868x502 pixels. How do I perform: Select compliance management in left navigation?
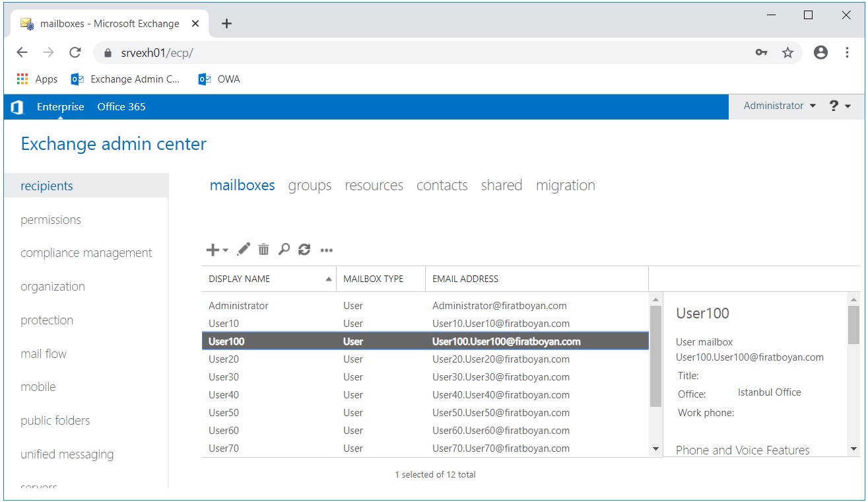pos(86,253)
